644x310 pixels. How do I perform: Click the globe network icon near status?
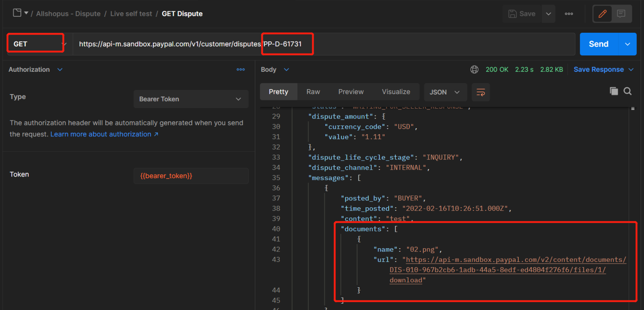(x=474, y=70)
